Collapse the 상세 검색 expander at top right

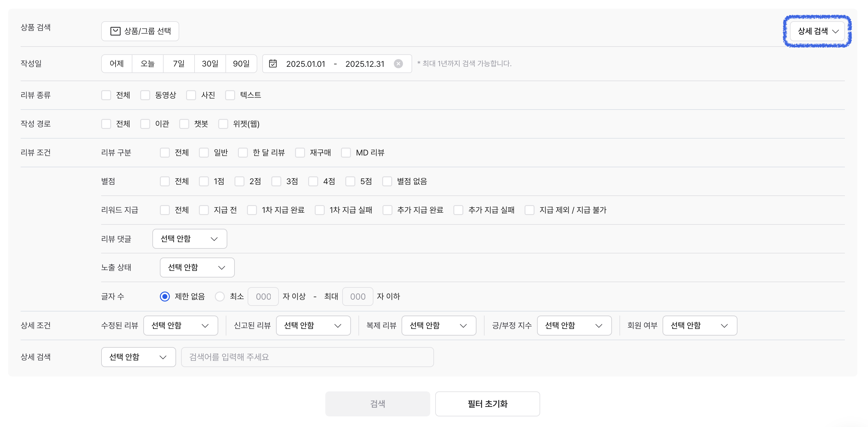click(817, 31)
